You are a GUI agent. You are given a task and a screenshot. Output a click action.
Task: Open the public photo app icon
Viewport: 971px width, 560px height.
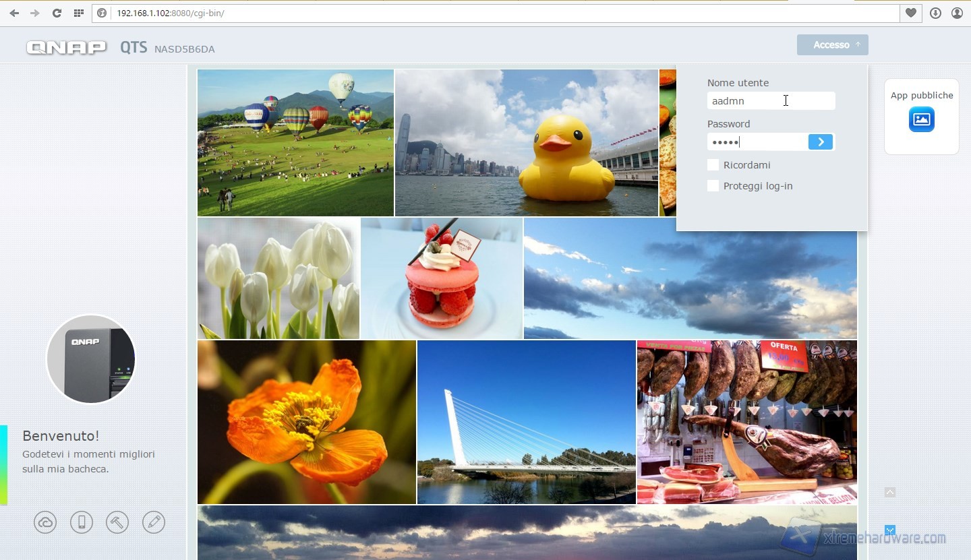coord(921,119)
